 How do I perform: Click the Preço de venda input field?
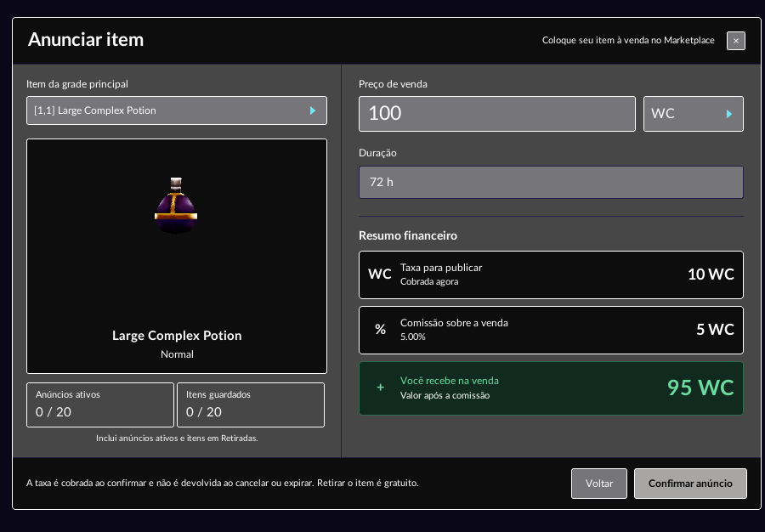click(497, 114)
